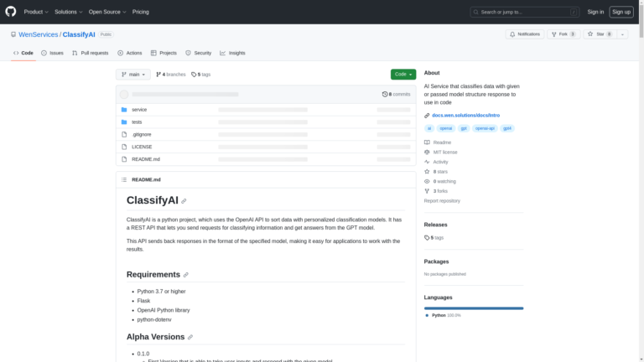644x362 pixels.
Task: Open the GitHub home logo
Action: coord(11,12)
